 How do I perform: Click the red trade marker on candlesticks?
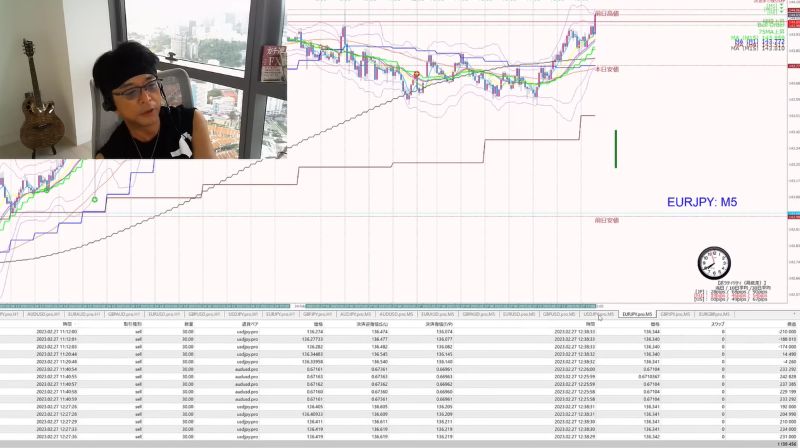point(416,74)
